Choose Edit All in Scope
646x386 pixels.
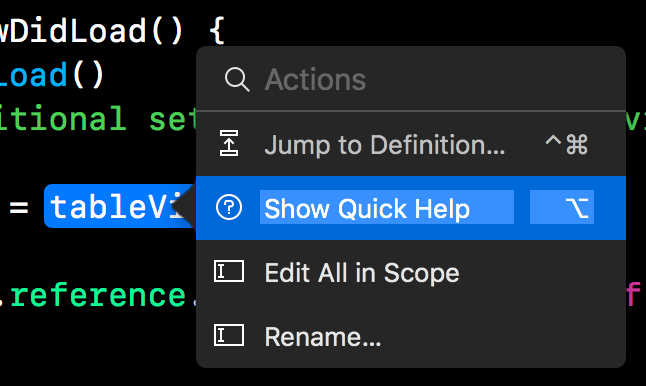coord(411,272)
